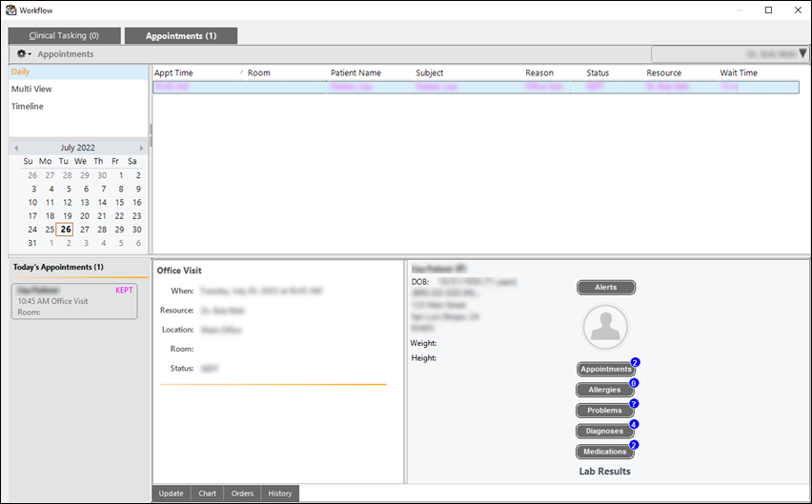The width and height of the screenshot is (812, 504).
Task: Click the Workflow app icon in title bar
Action: [x=10, y=10]
